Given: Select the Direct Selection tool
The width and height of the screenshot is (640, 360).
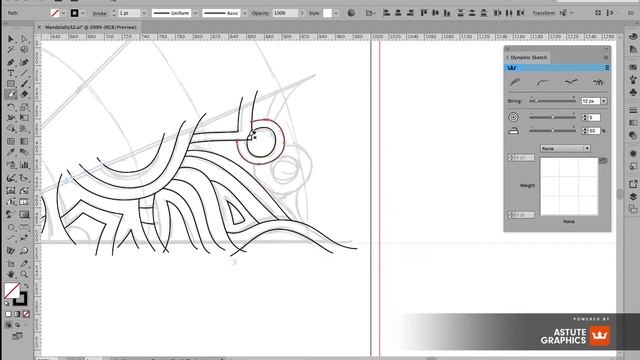Looking at the screenshot, I should (24, 39).
